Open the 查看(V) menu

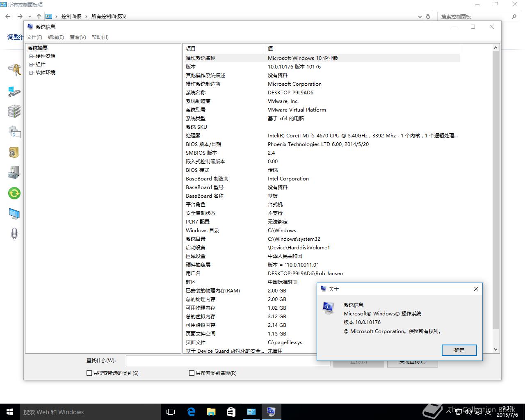(78, 37)
